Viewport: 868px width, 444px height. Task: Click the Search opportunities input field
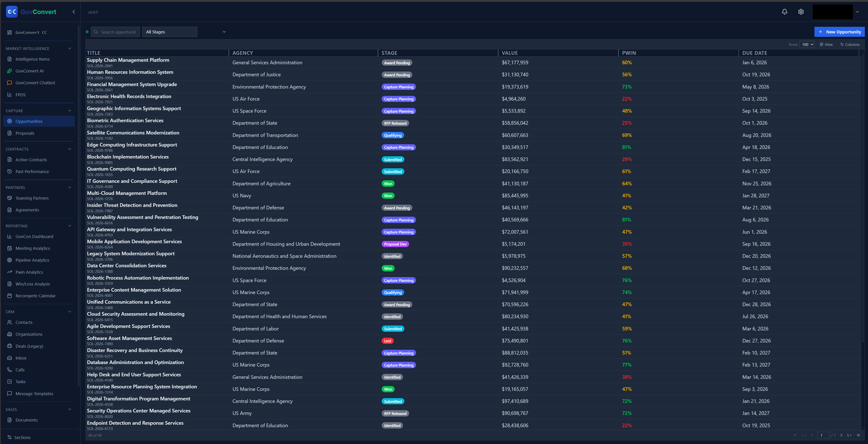point(118,32)
